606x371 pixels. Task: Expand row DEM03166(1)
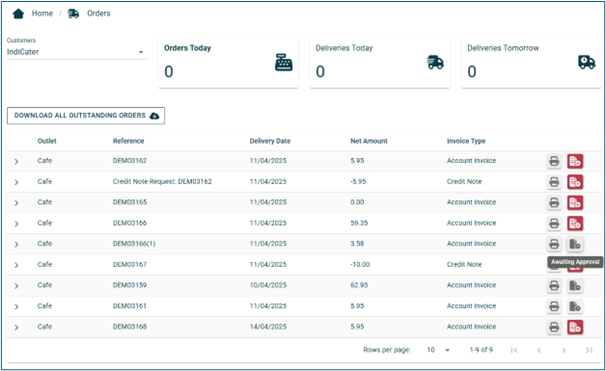pyautogui.click(x=16, y=244)
